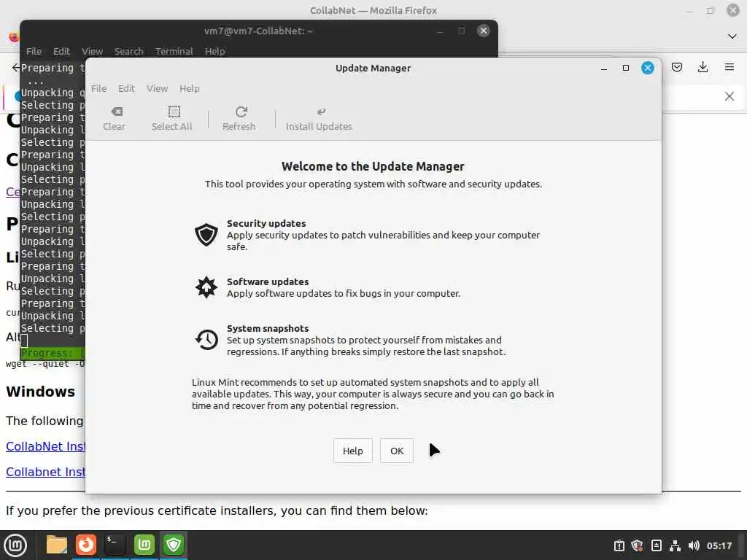Open the Collabnet Inst link on the page
Screen dimensions: 747x560
pos(45,472)
